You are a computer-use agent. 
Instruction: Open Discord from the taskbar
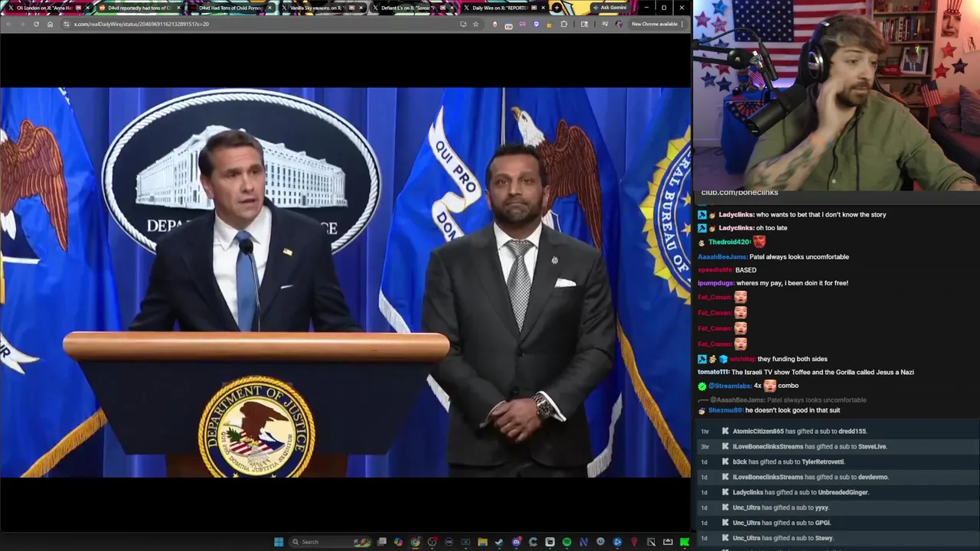(517, 542)
